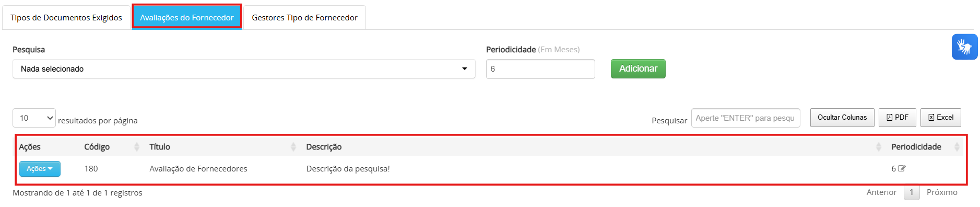Image resolution: width=980 pixels, height=207 pixels.
Task: Expand the Pesquisa 'Nada selecionado' dropdown
Action: click(244, 69)
